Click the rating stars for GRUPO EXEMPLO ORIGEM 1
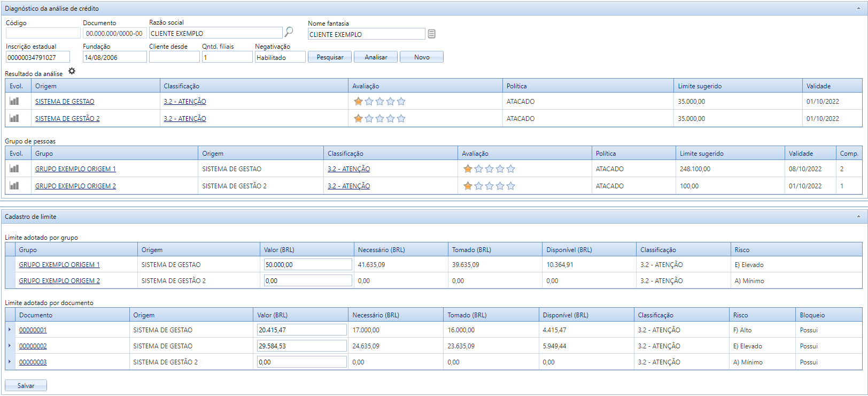This screenshot has height=396, width=868. [489, 169]
